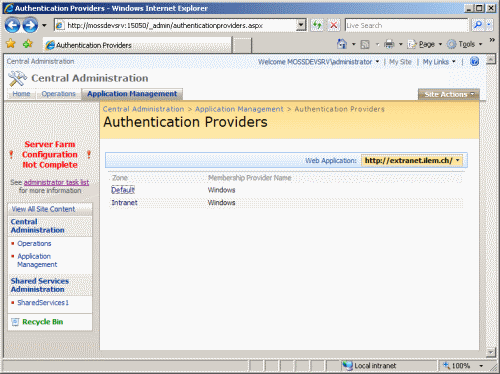
Task: Open the Default zone link
Action: [123, 190]
